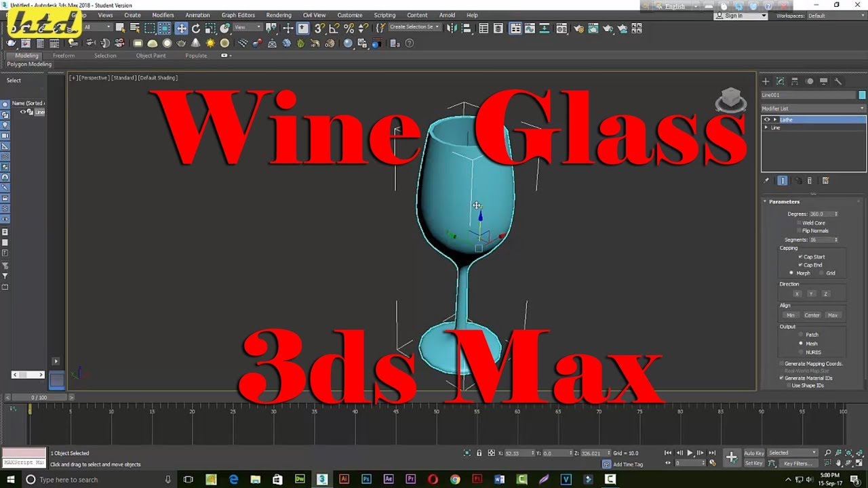The width and height of the screenshot is (868, 488).
Task: Click the Align Min button
Action: 791,315
